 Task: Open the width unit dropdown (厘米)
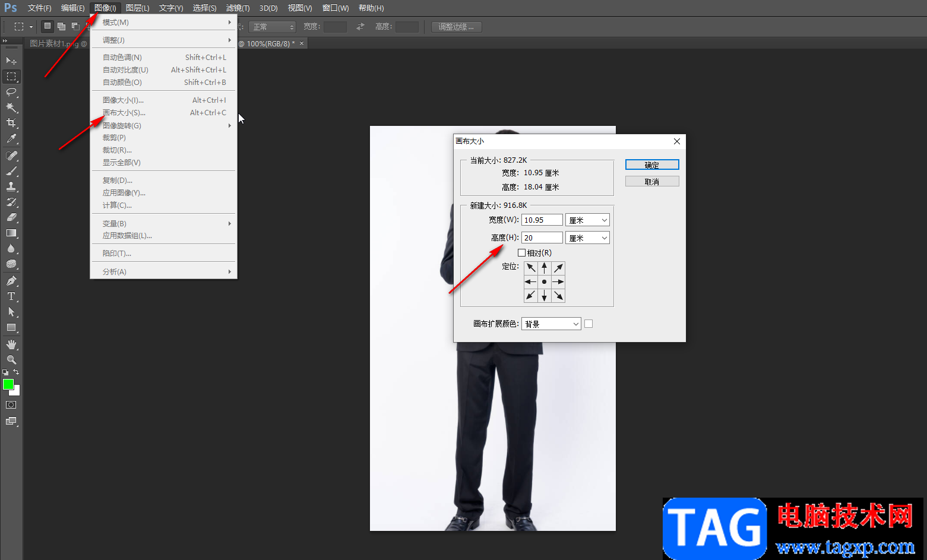(587, 220)
